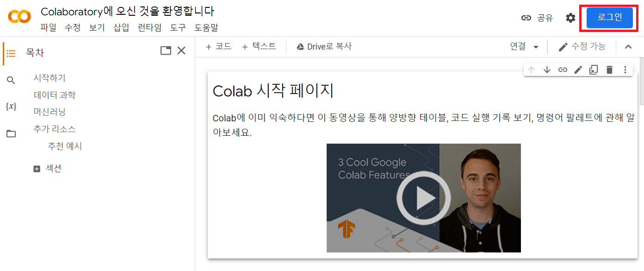Open settings gear icon
The height and width of the screenshot is (271, 644).
pos(571,18)
